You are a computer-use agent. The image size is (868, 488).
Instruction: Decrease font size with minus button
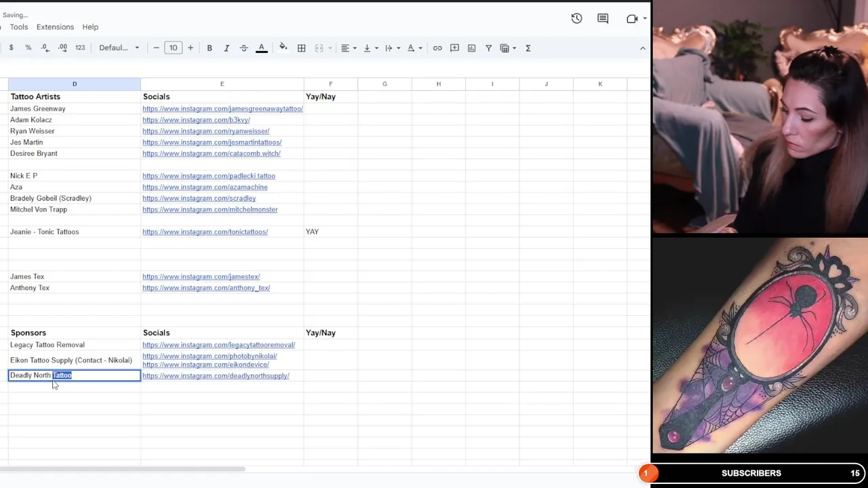tap(156, 47)
